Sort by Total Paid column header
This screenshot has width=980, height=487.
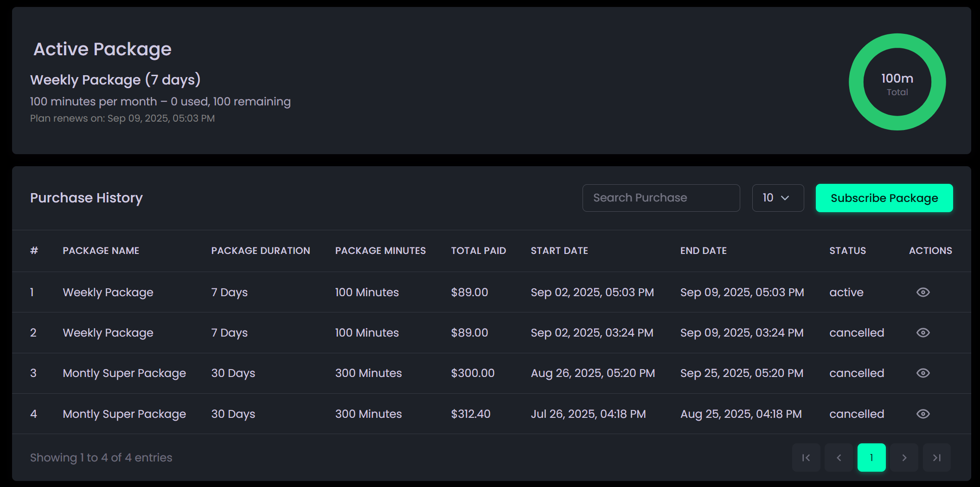(478, 251)
